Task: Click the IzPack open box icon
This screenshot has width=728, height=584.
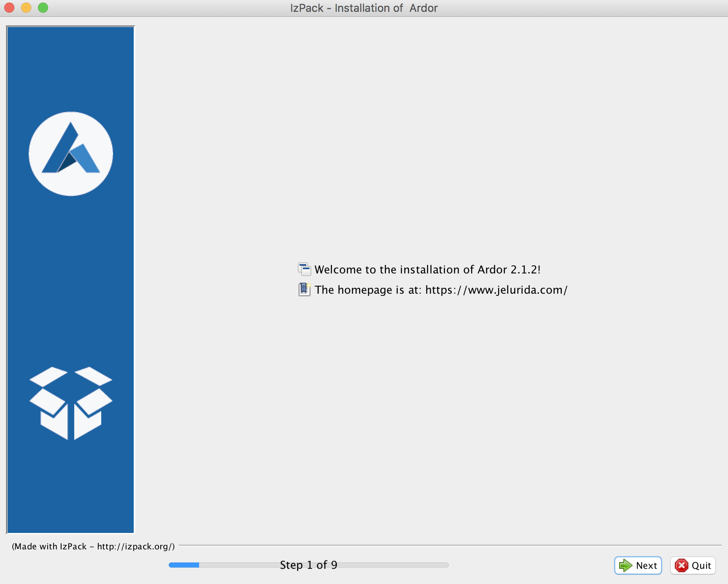Action: [71, 403]
